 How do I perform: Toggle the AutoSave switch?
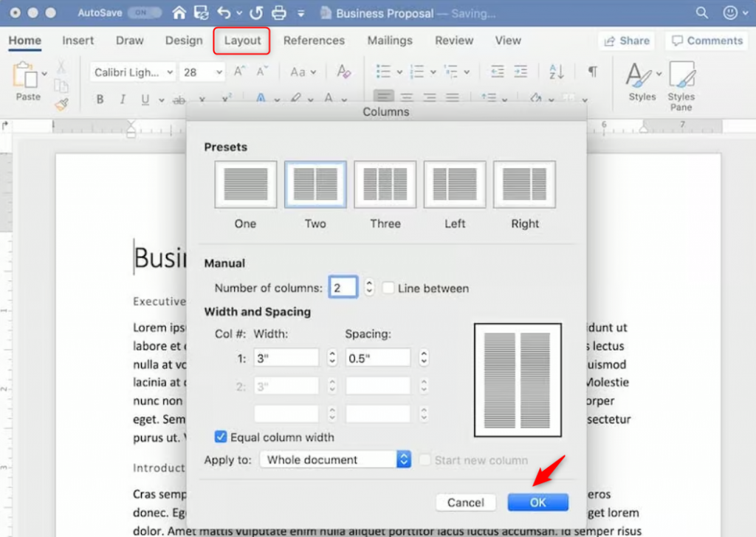click(x=145, y=13)
